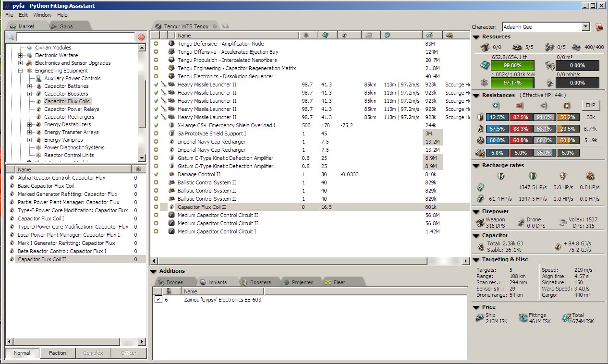Screen dimensions: 608x364
Task: Click Damage Control II module icon
Action: tap(171, 174)
